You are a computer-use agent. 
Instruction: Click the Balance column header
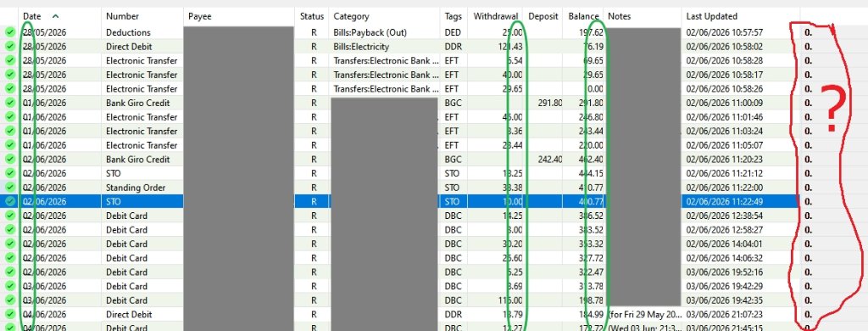pyautogui.click(x=583, y=17)
